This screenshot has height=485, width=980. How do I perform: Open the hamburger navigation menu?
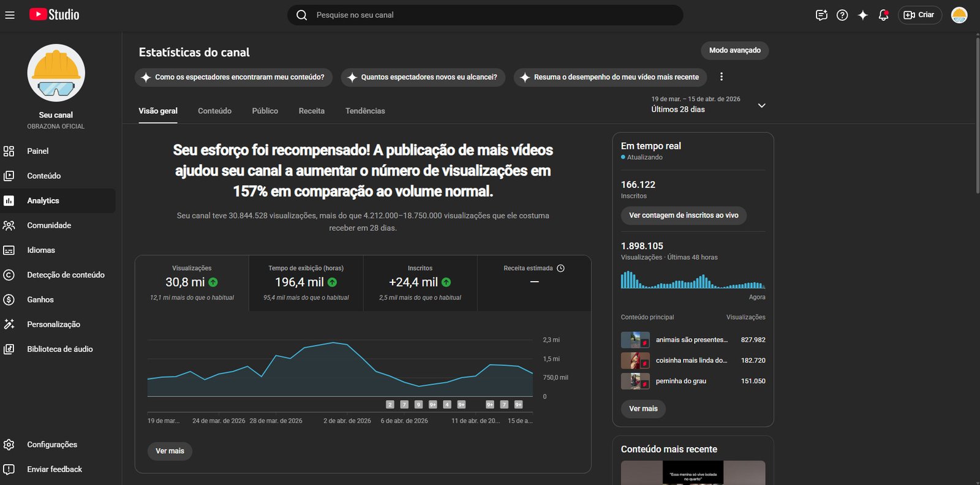(x=10, y=15)
